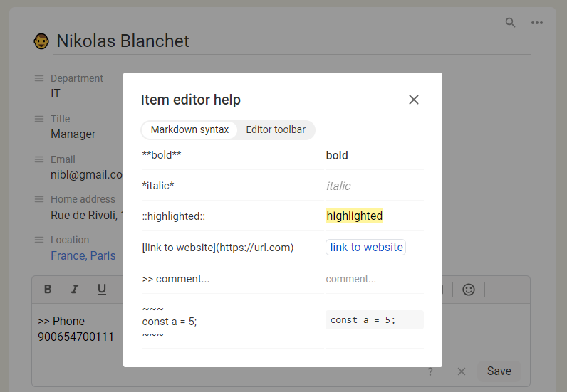Click the Bold formatting icon
The image size is (567, 392).
(48, 289)
